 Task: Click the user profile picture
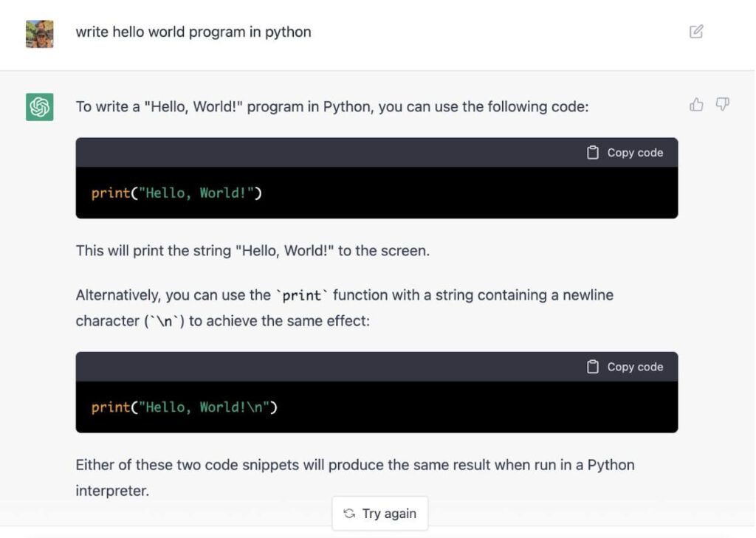tap(40, 34)
